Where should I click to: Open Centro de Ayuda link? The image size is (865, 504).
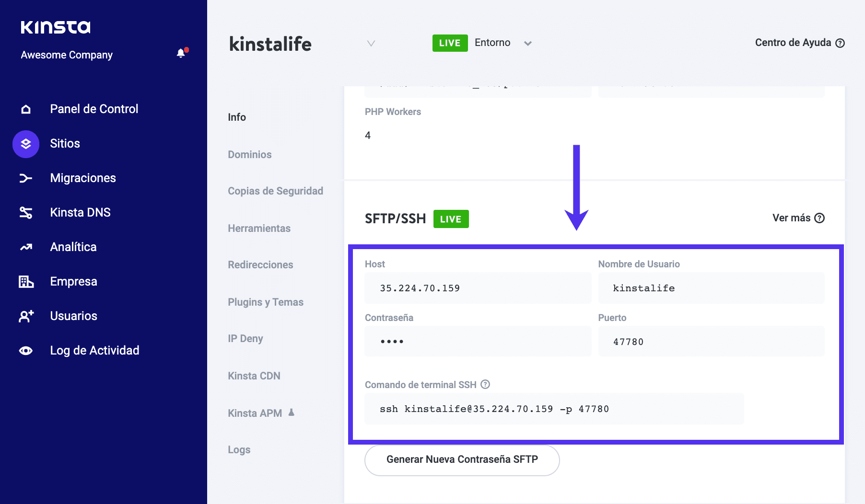click(799, 43)
